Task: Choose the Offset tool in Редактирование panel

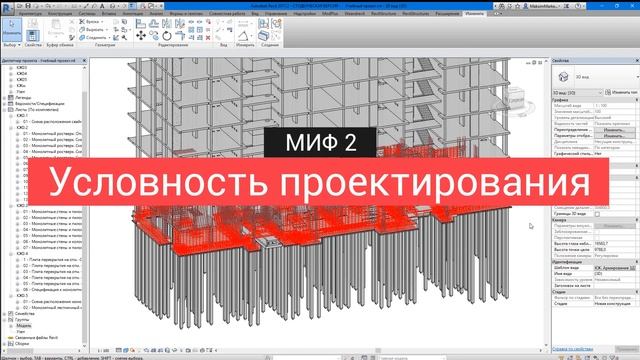Action: (154, 24)
